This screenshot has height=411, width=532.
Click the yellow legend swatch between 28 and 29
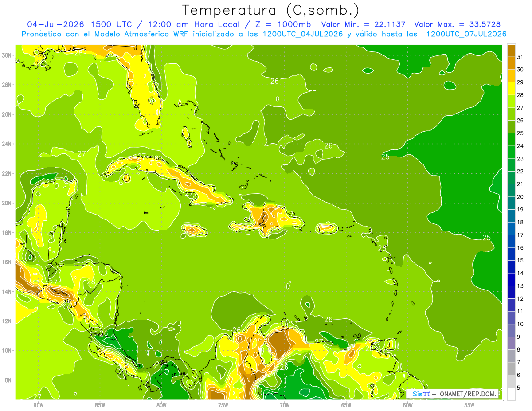[x=511, y=89]
